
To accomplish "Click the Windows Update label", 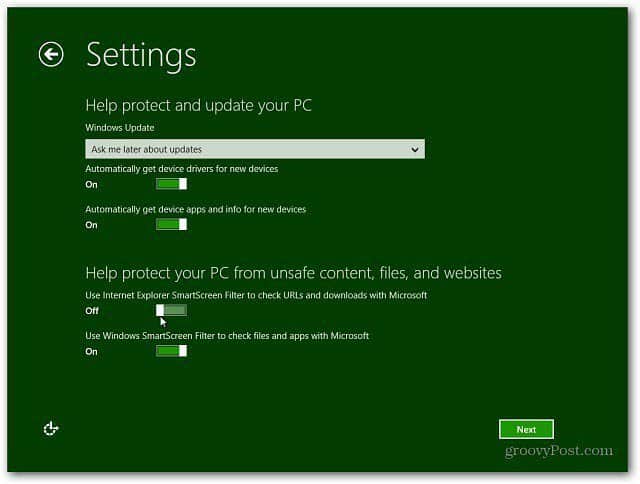I will [120, 128].
